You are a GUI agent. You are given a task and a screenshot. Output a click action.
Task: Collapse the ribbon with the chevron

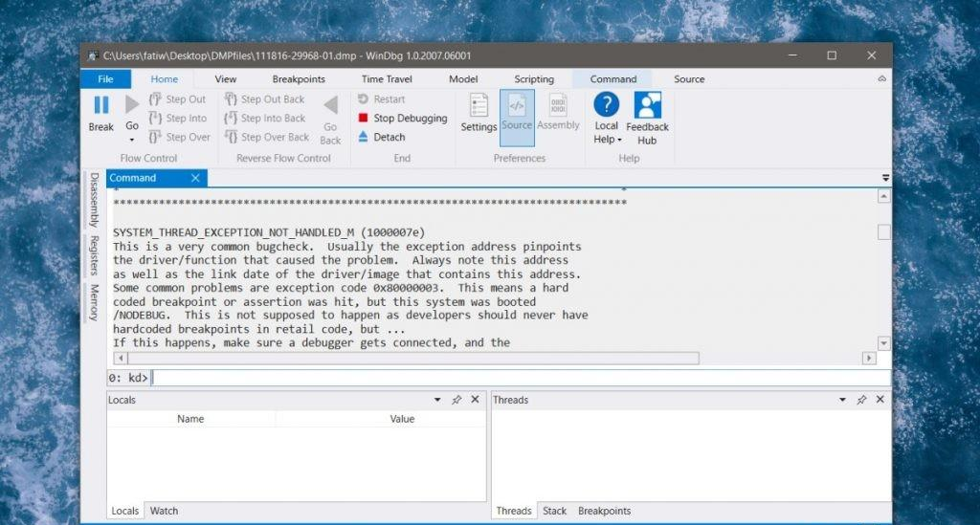(881, 79)
